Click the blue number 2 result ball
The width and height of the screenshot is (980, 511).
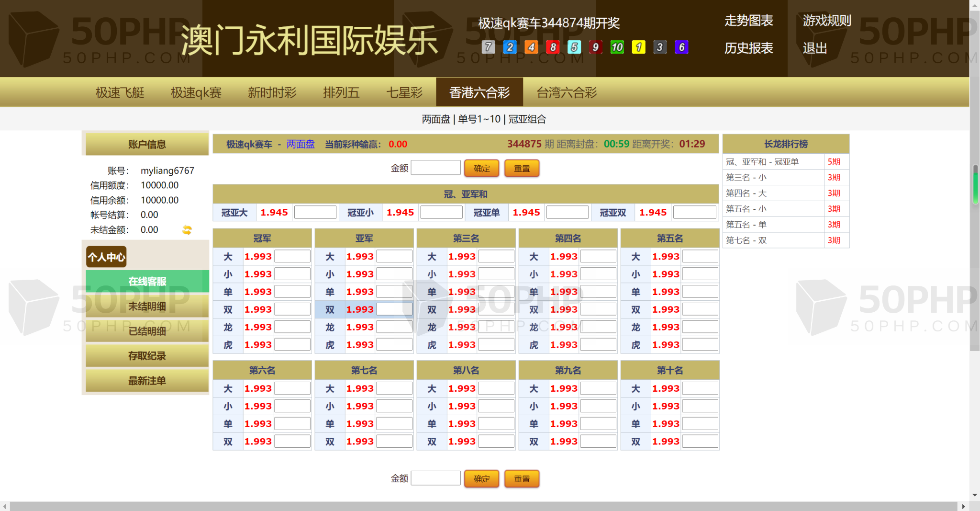pos(510,47)
